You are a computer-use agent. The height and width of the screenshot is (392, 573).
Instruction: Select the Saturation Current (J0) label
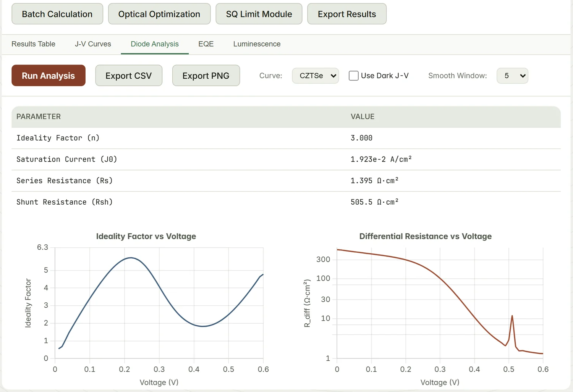click(x=67, y=159)
